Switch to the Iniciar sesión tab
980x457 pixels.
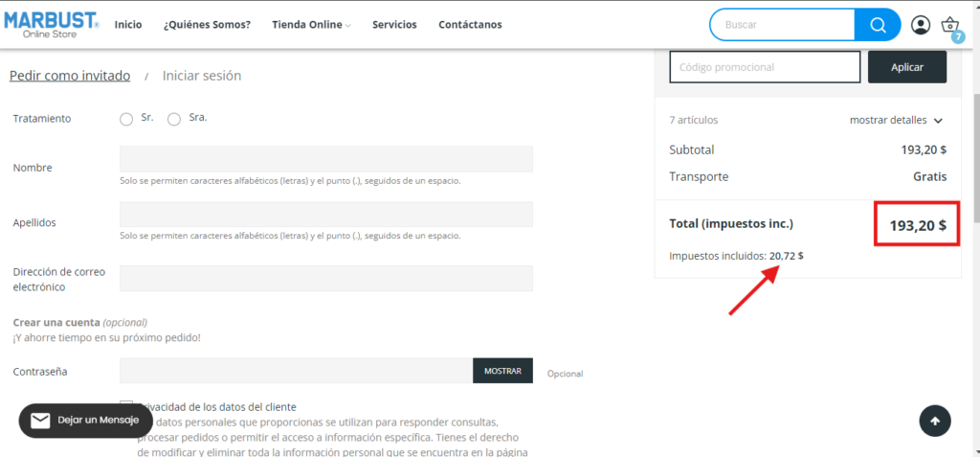[x=202, y=76]
